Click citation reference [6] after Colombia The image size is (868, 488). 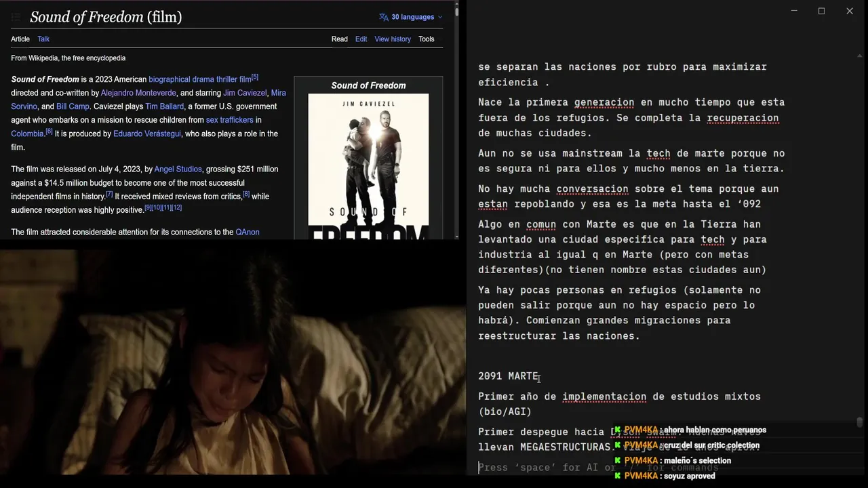pyautogui.click(x=49, y=131)
